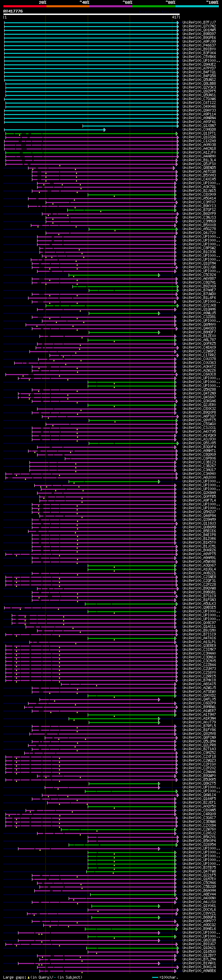The width and height of the screenshot is (222, 980).
Task: Click the UniRef100_O49046 hit name
Action: [x=199, y=106]
